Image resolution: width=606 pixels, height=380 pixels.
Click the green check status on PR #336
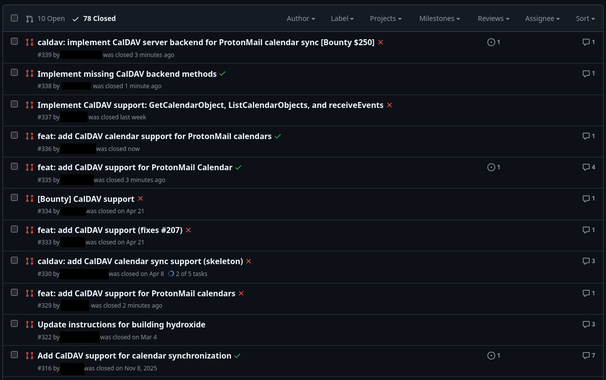point(278,136)
